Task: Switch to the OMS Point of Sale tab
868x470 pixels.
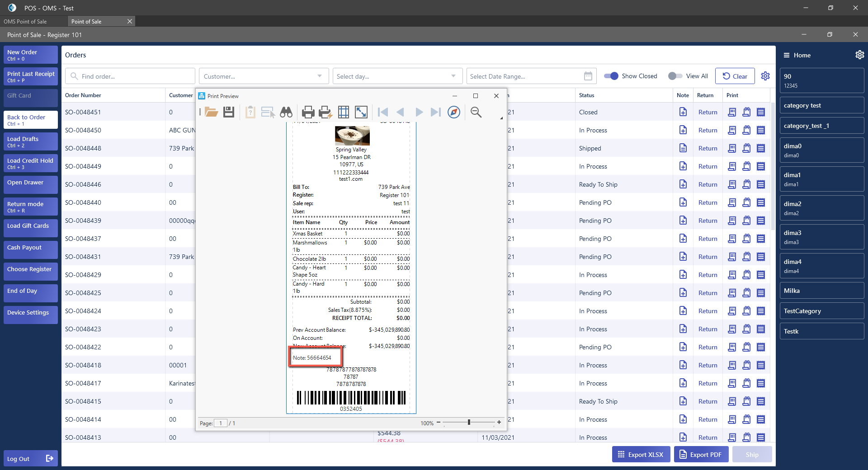Action: [x=25, y=21]
